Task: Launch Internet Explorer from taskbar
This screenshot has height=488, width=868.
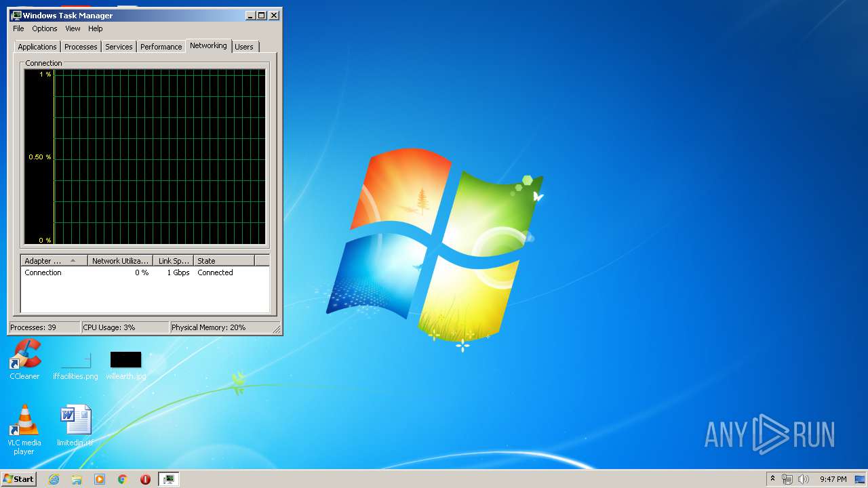Action: (x=54, y=479)
